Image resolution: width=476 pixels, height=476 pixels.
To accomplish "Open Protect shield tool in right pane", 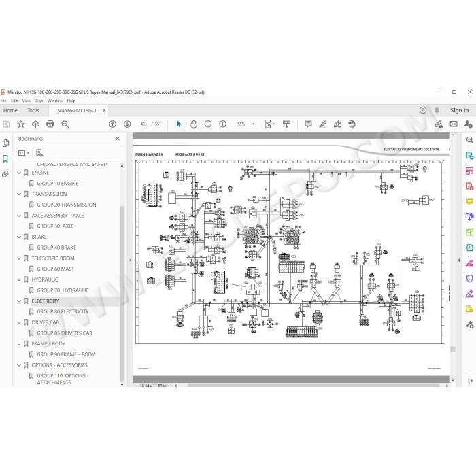I will [x=470, y=278].
